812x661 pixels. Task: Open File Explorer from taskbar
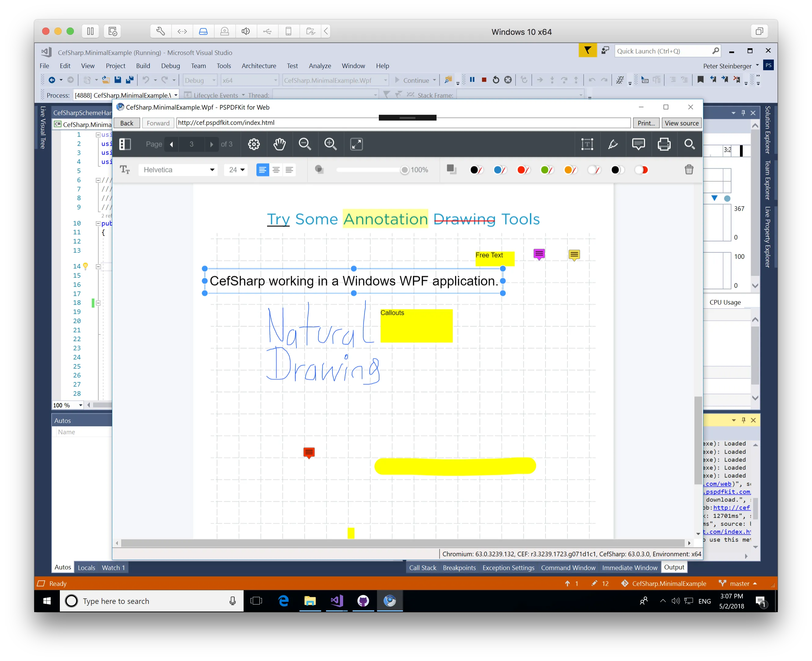[x=310, y=601]
